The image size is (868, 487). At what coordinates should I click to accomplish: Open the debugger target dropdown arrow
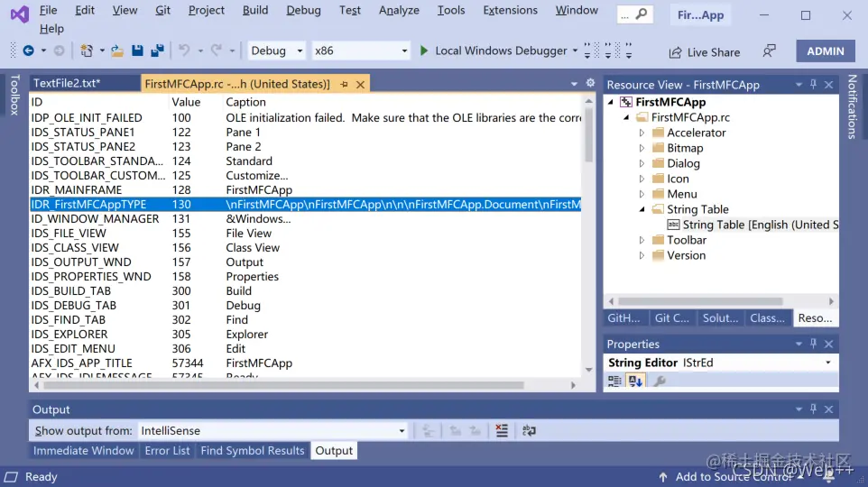[x=575, y=51]
